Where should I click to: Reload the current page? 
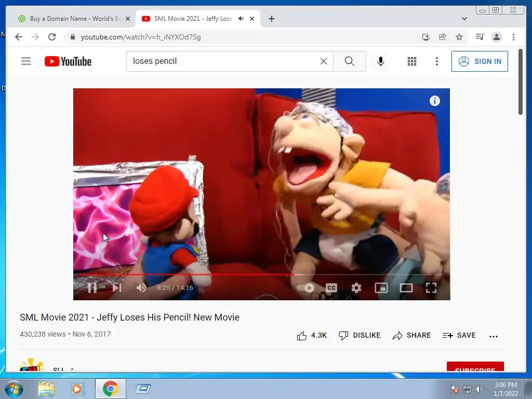tap(52, 37)
